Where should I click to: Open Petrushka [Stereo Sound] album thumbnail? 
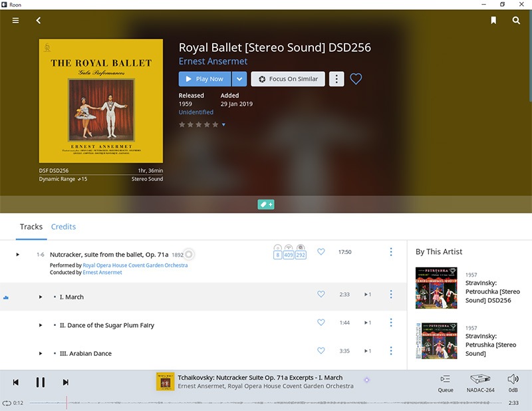tap(436, 341)
